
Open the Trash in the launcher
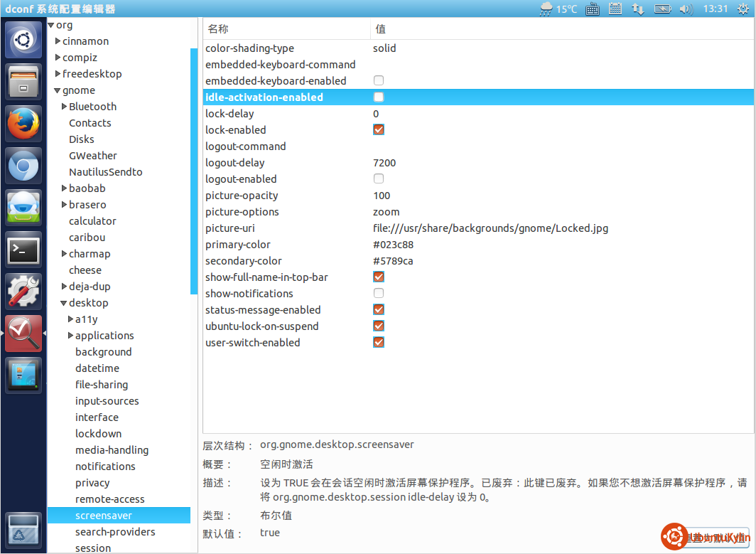(x=23, y=530)
